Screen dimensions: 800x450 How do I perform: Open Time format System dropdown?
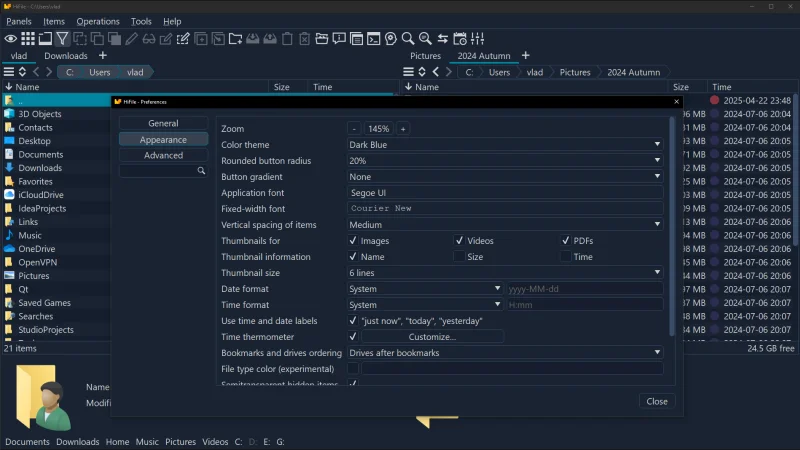pyautogui.click(x=425, y=305)
